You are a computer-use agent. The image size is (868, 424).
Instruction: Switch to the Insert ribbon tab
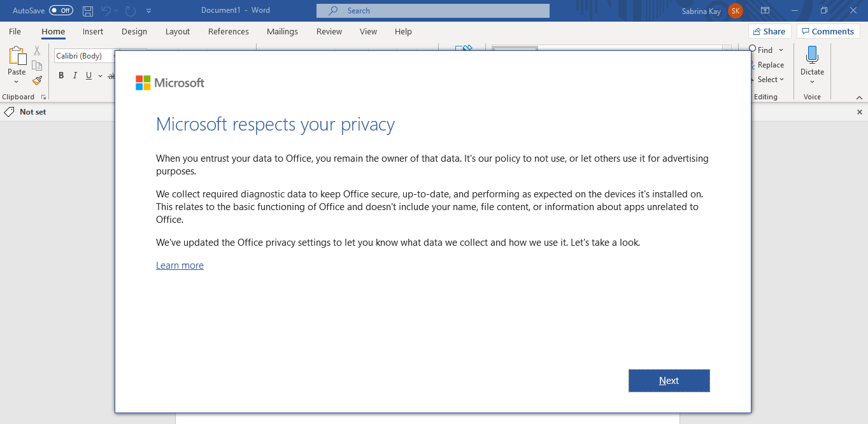(93, 31)
